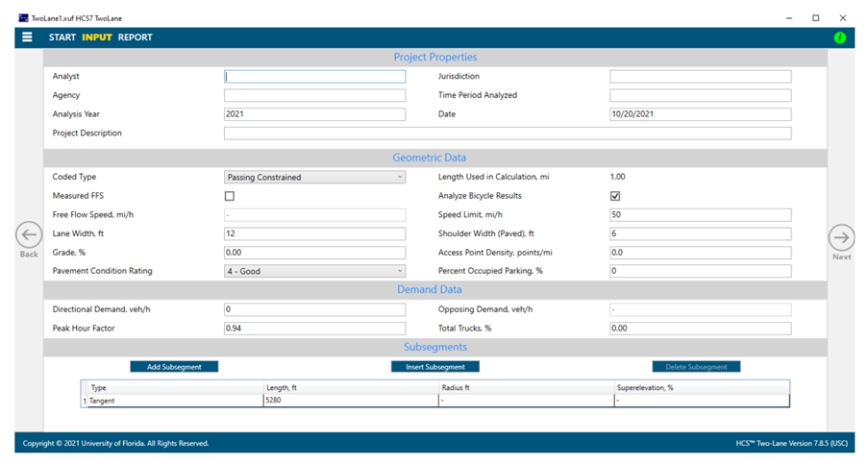Click the Free Flow Speed field
The width and height of the screenshot is (868, 464).
(314, 214)
